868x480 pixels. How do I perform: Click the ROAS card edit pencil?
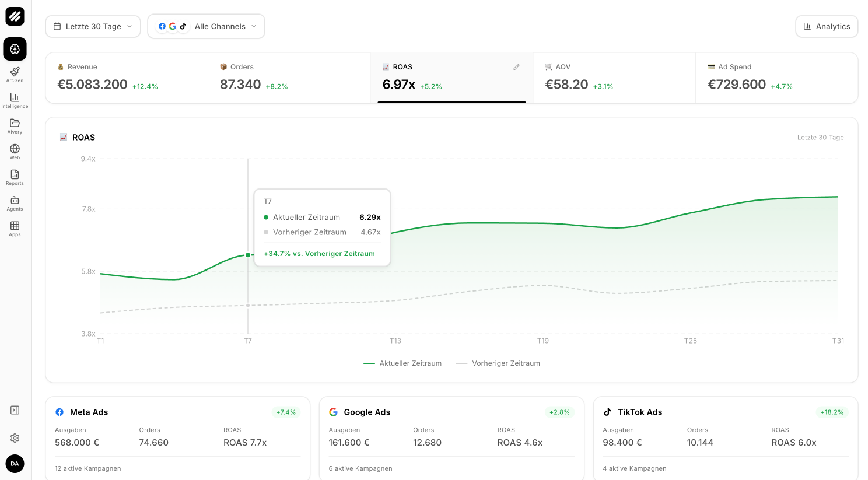click(516, 67)
